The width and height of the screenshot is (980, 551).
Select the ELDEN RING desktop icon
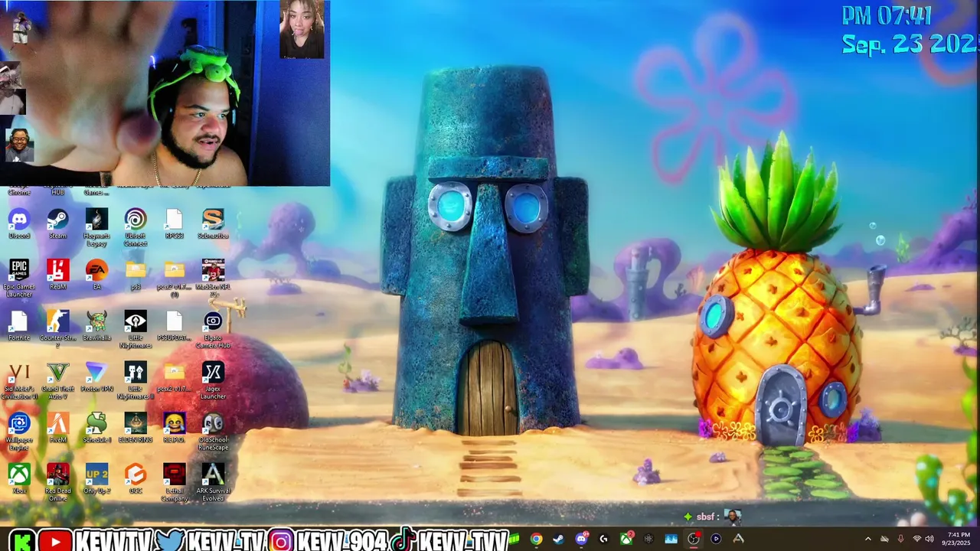pos(136,429)
